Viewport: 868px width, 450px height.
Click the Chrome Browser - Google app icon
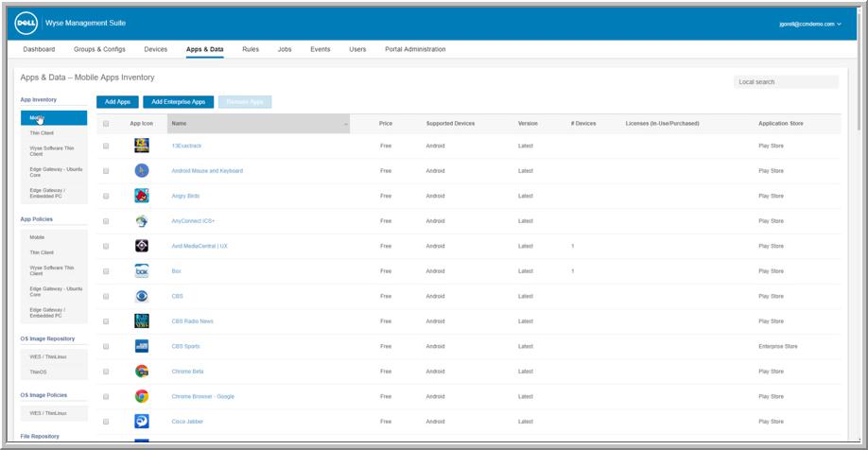click(x=142, y=396)
